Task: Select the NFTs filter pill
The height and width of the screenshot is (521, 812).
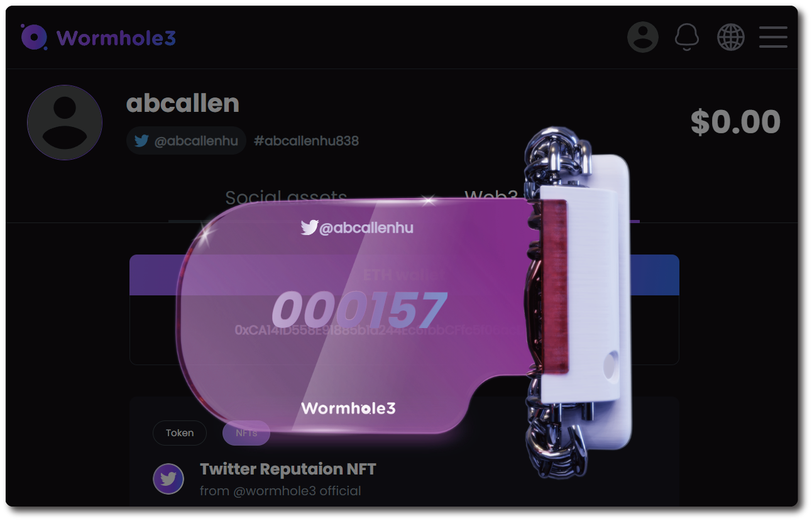Action: pyautogui.click(x=246, y=433)
